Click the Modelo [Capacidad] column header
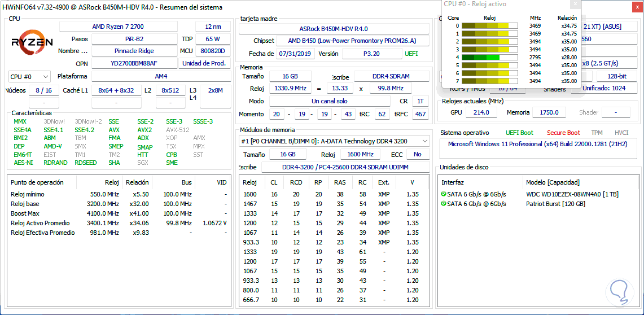The width and height of the screenshot is (644, 315). (x=553, y=182)
